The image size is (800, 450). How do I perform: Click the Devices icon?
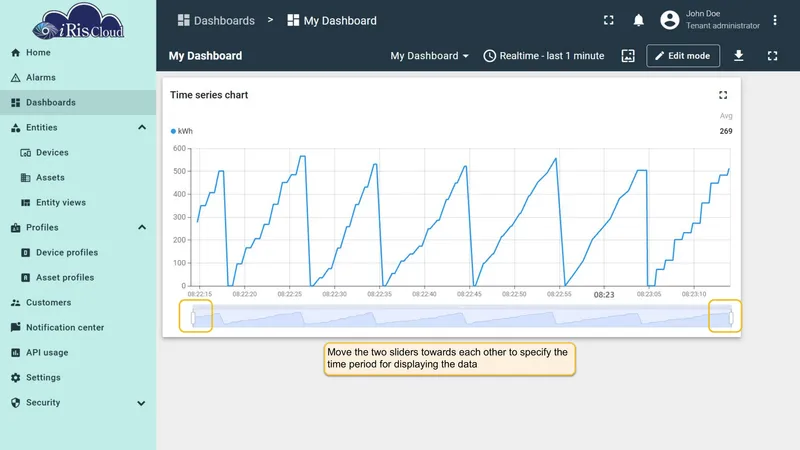tap(26, 153)
